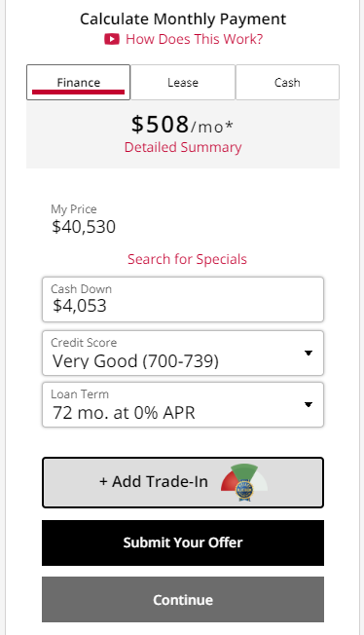Select the Finance tab
Image resolution: width=364 pixels, height=635 pixels.
(x=78, y=82)
